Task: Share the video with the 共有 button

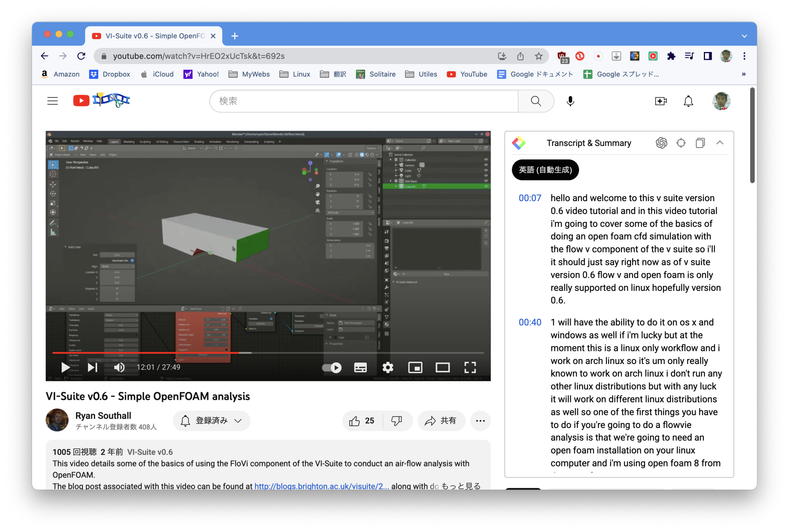Action: point(441,421)
